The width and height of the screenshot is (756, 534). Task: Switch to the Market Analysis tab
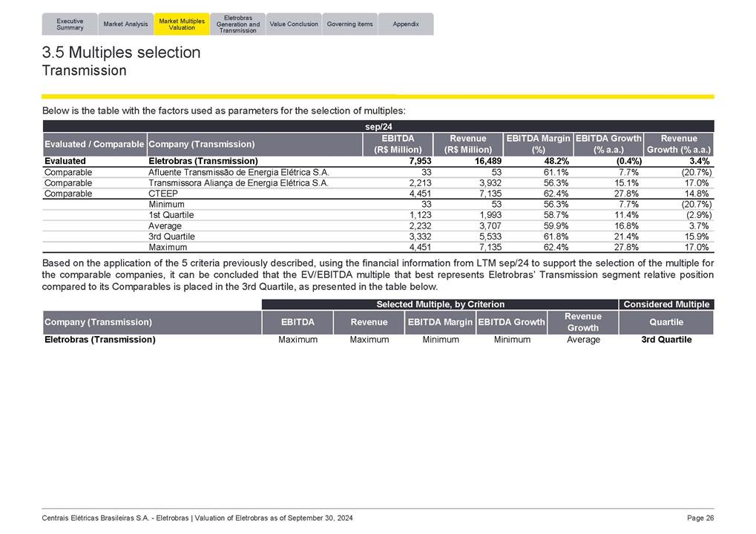[x=125, y=24]
